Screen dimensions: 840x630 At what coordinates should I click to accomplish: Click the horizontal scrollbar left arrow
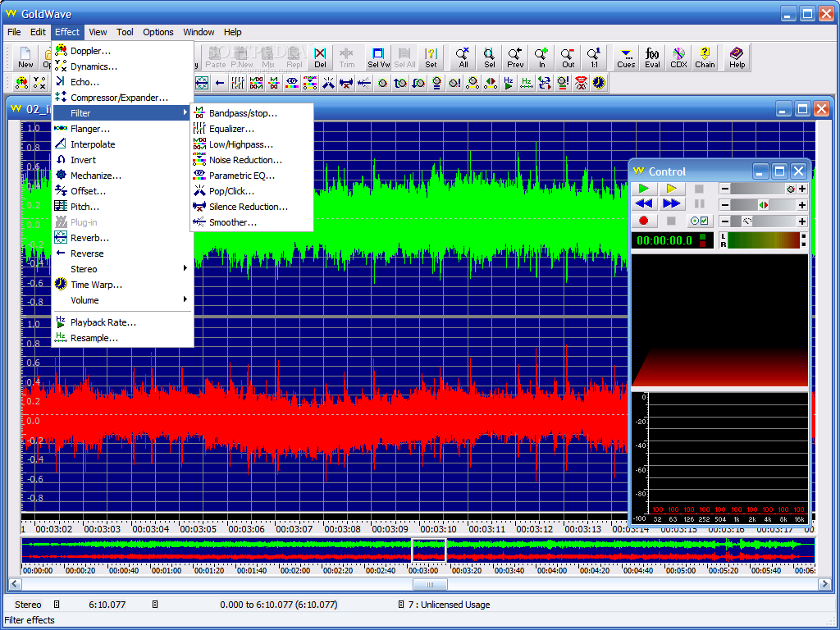coord(15,584)
